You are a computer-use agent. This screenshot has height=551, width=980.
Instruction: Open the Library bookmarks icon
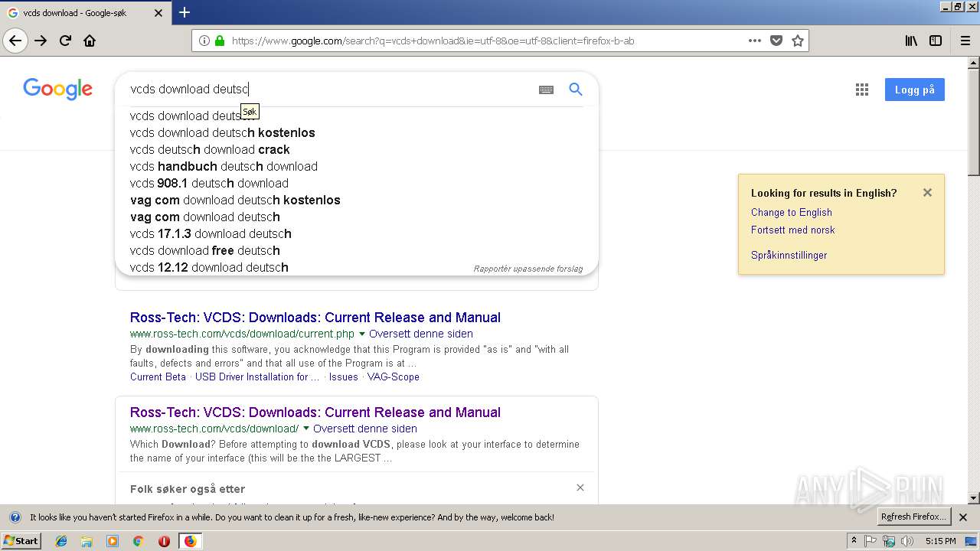911,41
